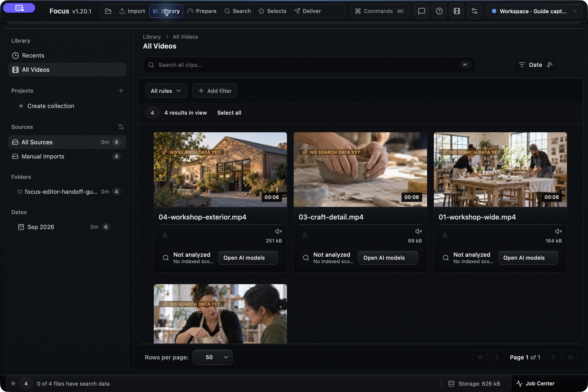Focus the Search all clips field
This screenshot has height=392, width=588.
(309, 65)
